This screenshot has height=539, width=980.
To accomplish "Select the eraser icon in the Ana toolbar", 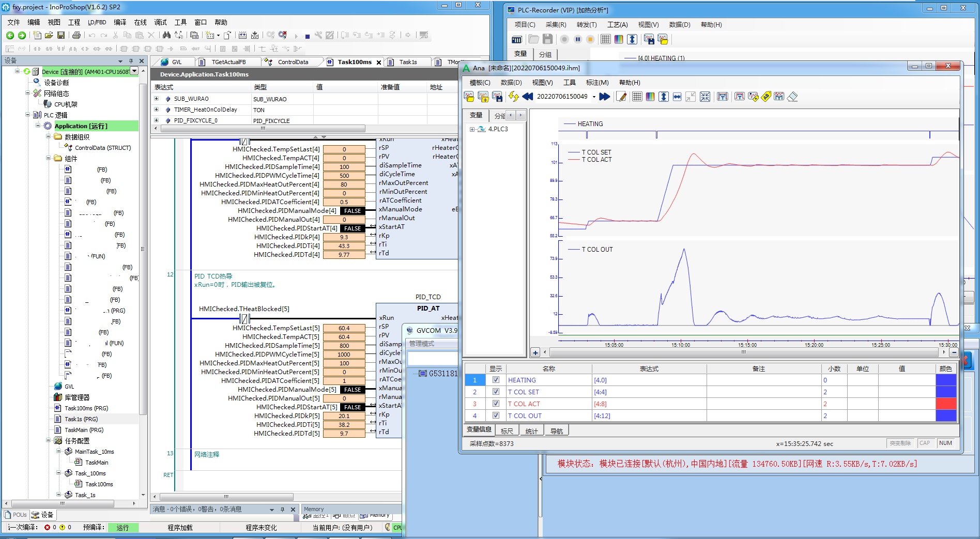I will click(x=792, y=97).
